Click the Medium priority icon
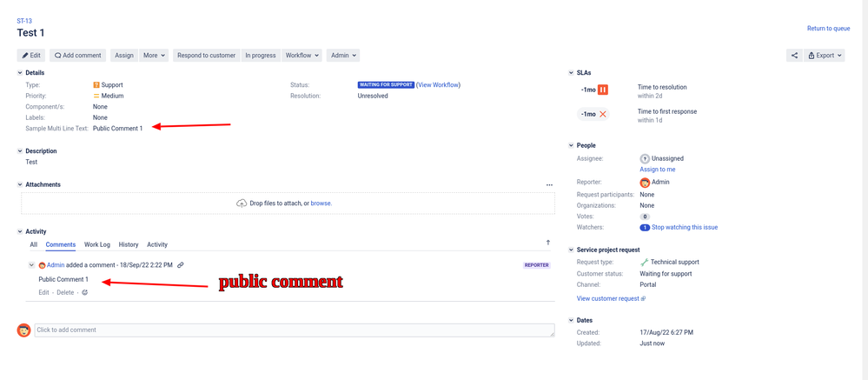This screenshot has width=868, height=380. (x=96, y=96)
